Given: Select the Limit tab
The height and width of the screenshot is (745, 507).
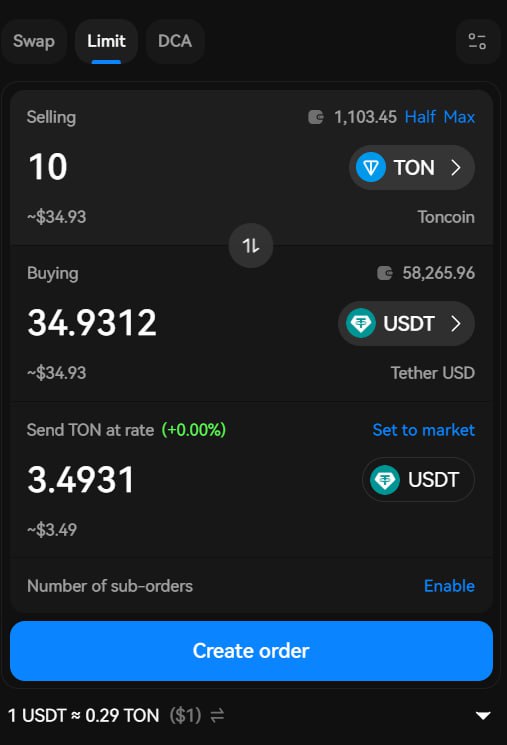Looking at the screenshot, I should pos(106,41).
